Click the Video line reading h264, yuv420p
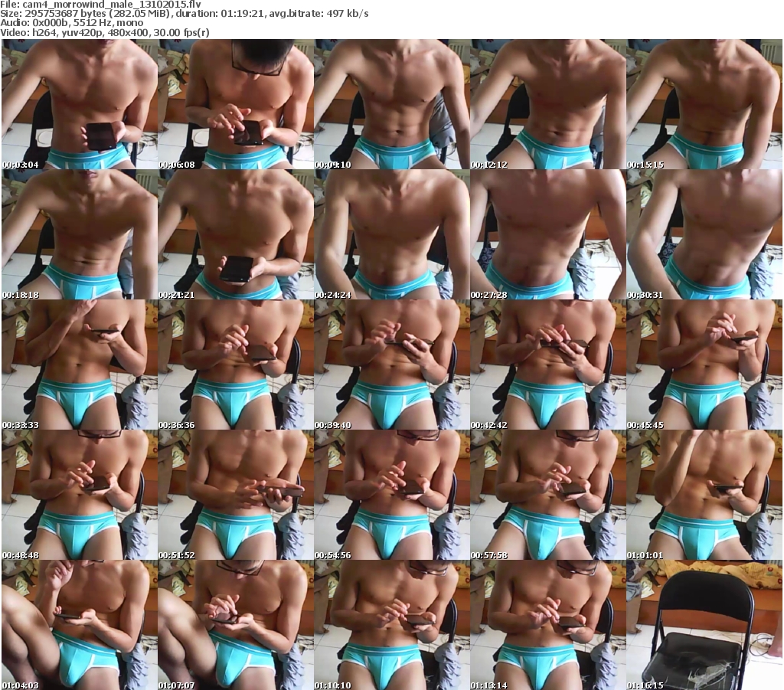This screenshot has width=784, height=690. tap(104, 32)
